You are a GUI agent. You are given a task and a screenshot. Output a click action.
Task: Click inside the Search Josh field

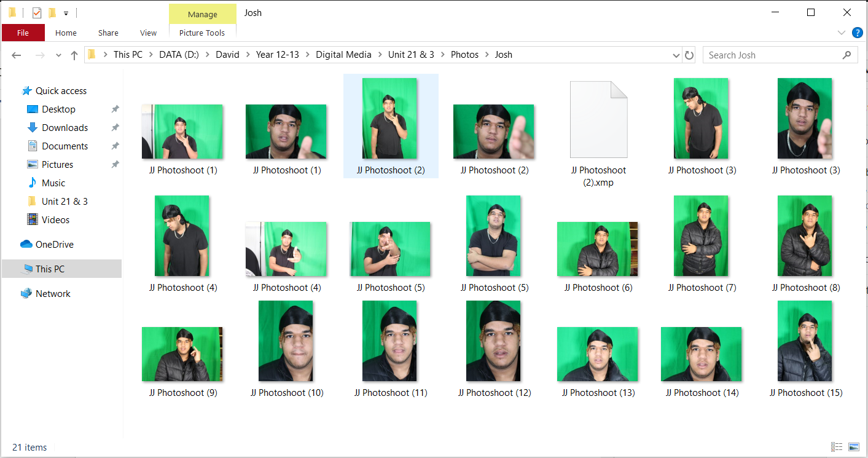pos(768,55)
